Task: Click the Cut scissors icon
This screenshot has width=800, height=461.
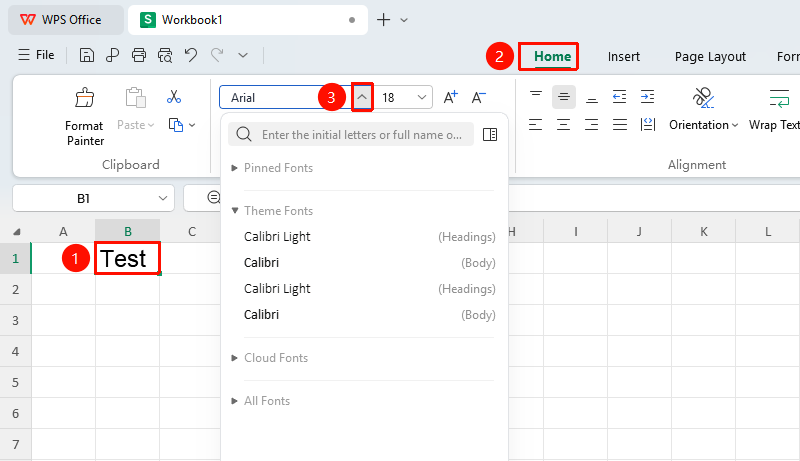Action: coord(174,97)
